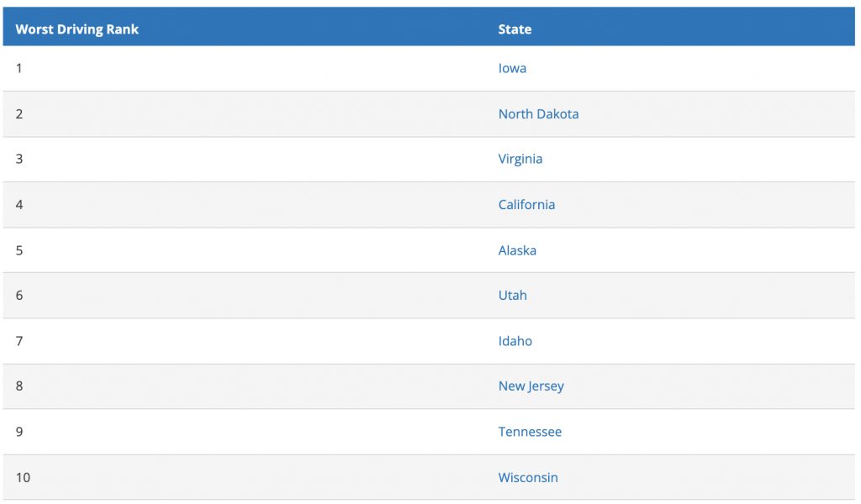Click rank number 7 cell
This screenshot has height=504, width=861.
click(19, 340)
